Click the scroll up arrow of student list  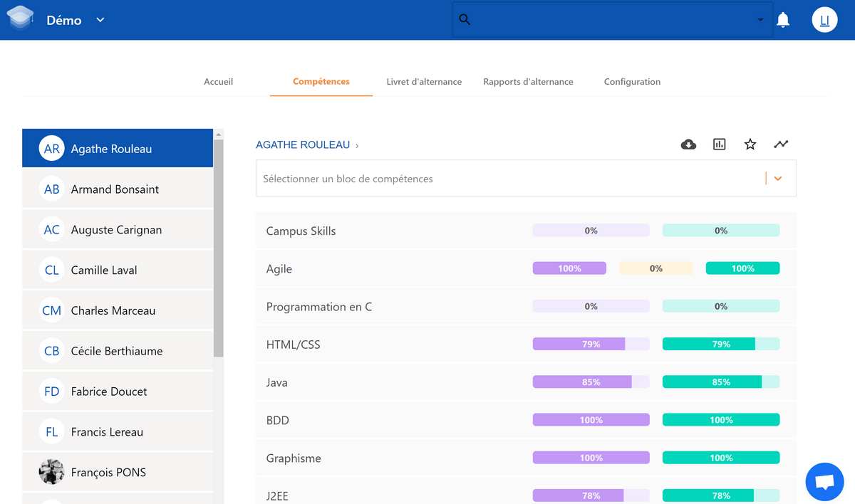219,134
